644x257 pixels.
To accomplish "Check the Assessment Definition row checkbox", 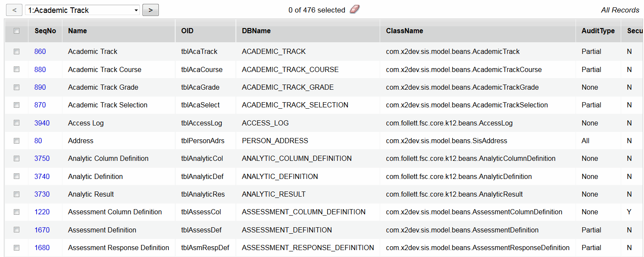I will tap(17, 230).
